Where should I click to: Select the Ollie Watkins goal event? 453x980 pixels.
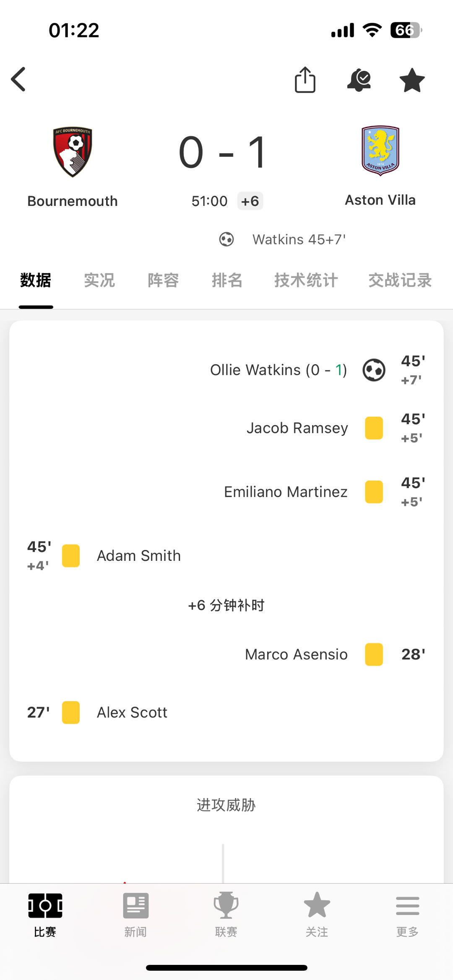point(279,370)
